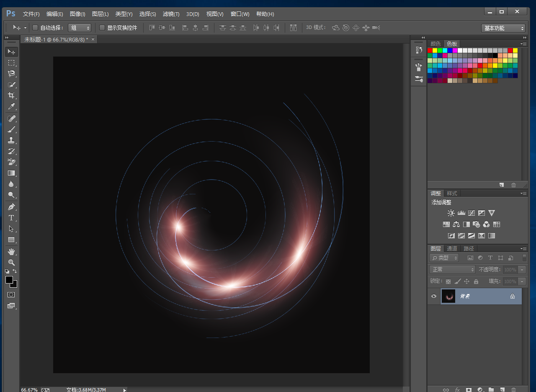Select the Rectangle shape tool

11,240
